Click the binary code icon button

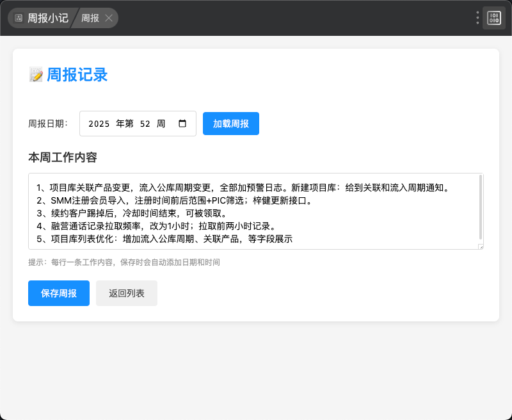tap(494, 18)
